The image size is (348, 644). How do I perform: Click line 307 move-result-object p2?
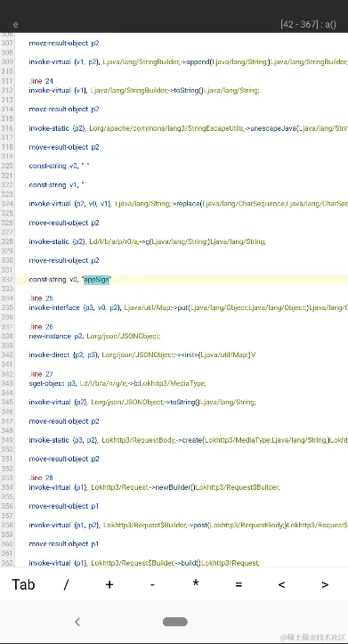click(x=64, y=43)
